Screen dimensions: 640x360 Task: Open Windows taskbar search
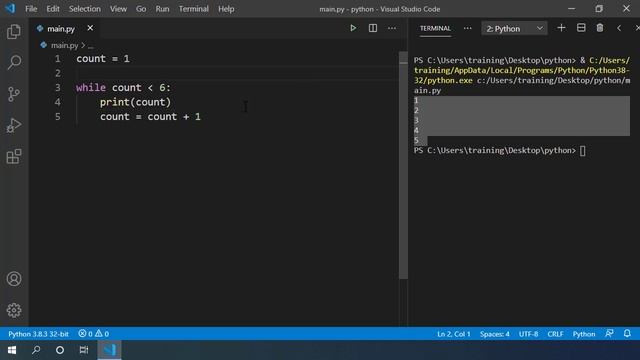[x=36, y=350]
